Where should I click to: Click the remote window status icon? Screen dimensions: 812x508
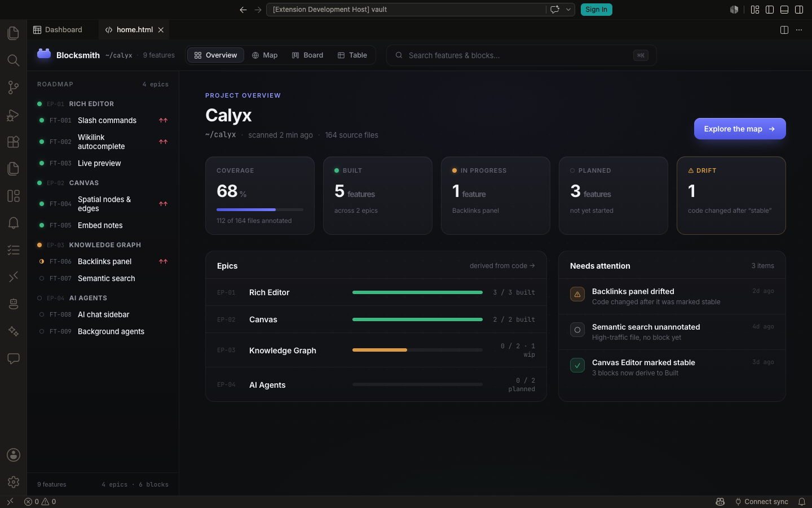point(10,501)
